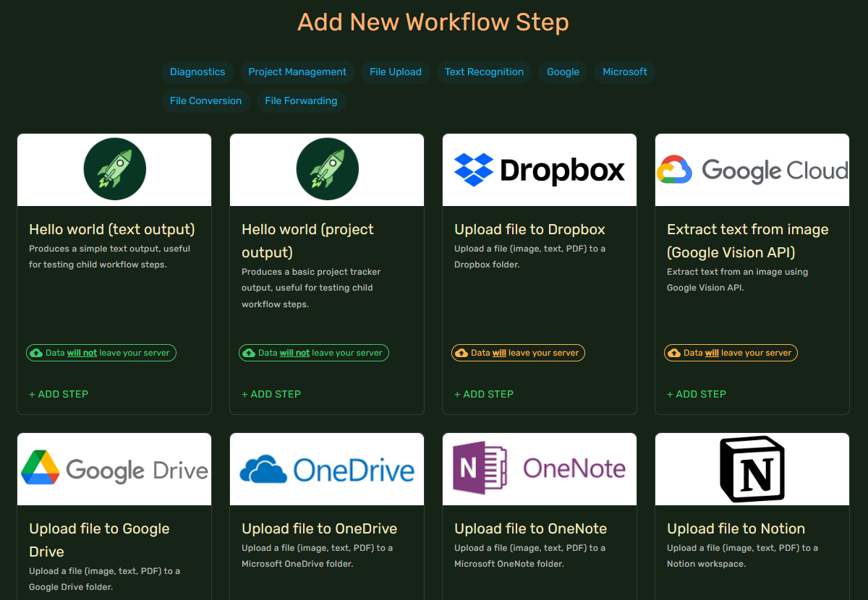868x600 pixels.
Task: Click 'Data will not leave your server' on project output card
Action: pos(314,353)
